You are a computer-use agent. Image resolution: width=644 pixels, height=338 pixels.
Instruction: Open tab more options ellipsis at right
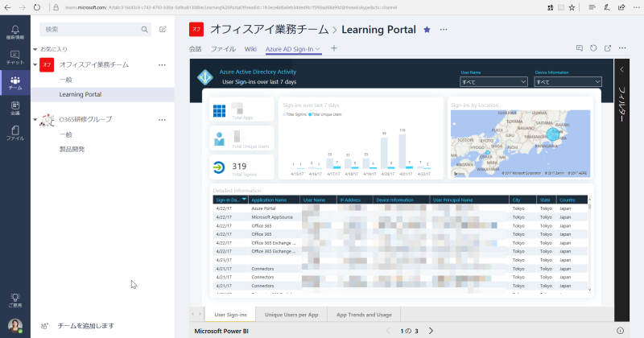click(x=622, y=48)
